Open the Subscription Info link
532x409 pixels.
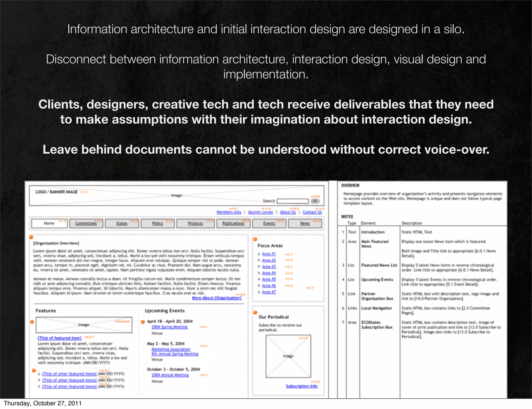click(302, 386)
